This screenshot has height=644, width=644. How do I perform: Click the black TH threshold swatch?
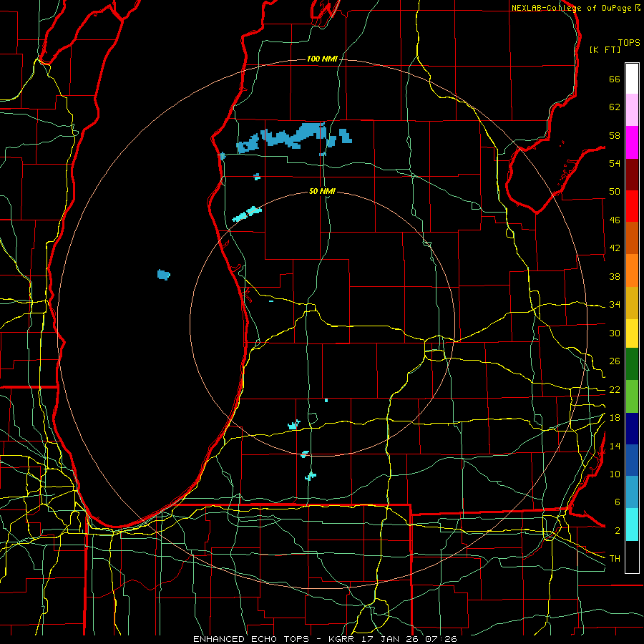click(632, 557)
